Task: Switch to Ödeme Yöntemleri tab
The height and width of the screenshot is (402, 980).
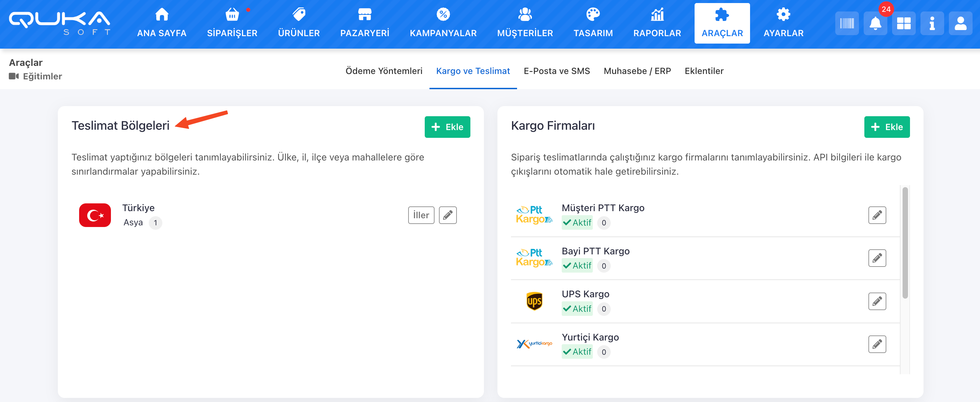Action: pos(383,71)
